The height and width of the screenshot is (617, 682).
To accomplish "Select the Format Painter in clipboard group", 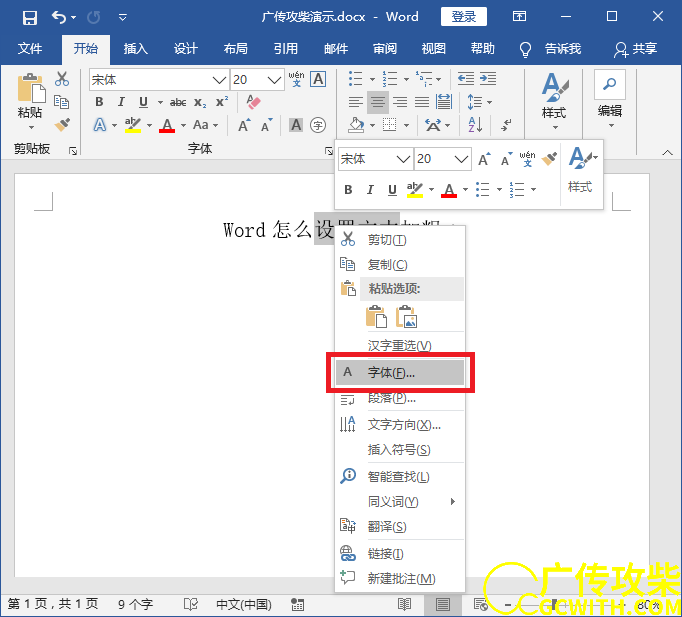I will click(x=62, y=125).
